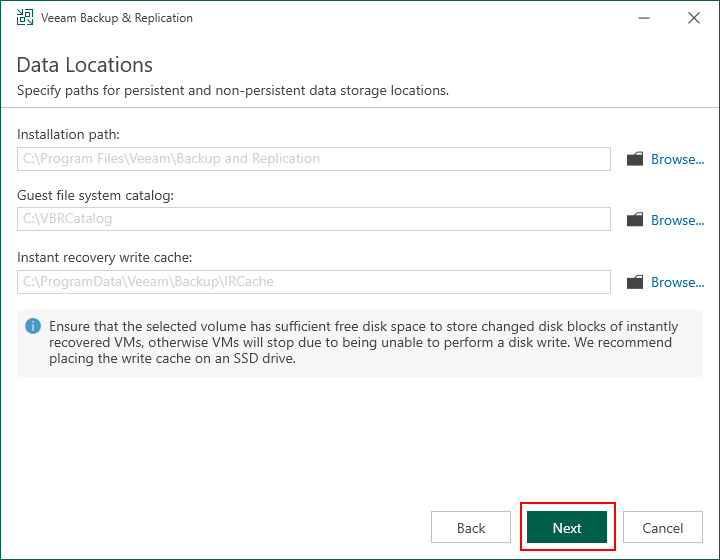This screenshot has height=560, width=720.
Task: Click the folder icon beside Guest file system catalog
Action: pos(635,219)
